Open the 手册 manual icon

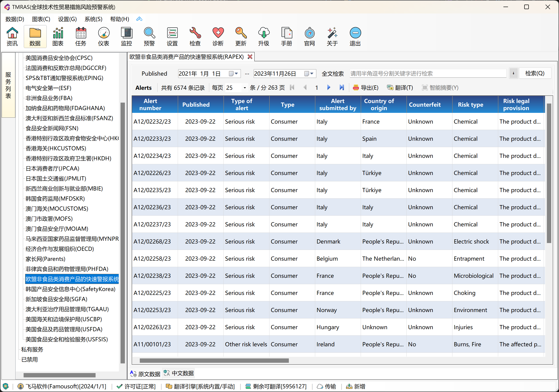[x=287, y=37]
